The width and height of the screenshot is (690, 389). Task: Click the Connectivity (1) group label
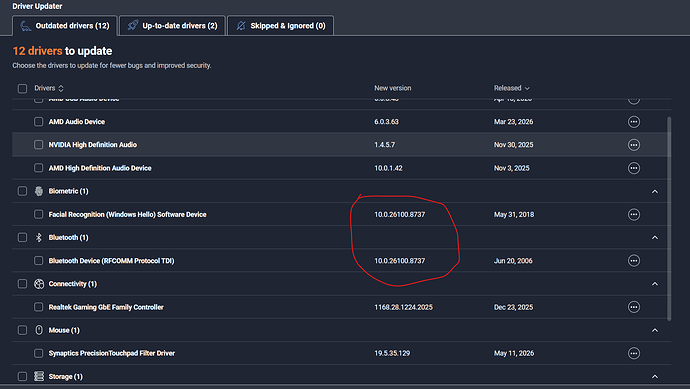tap(73, 284)
